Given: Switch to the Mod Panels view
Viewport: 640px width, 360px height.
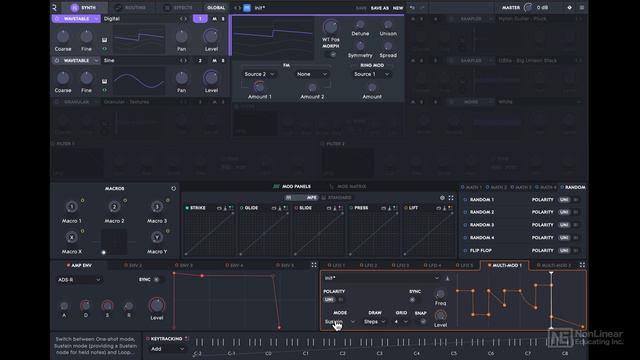Looking at the screenshot, I should (292, 187).
